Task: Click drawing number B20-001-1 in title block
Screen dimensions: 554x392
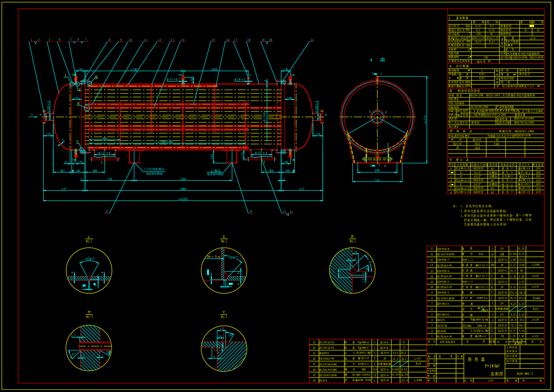Action: [524, 374]
